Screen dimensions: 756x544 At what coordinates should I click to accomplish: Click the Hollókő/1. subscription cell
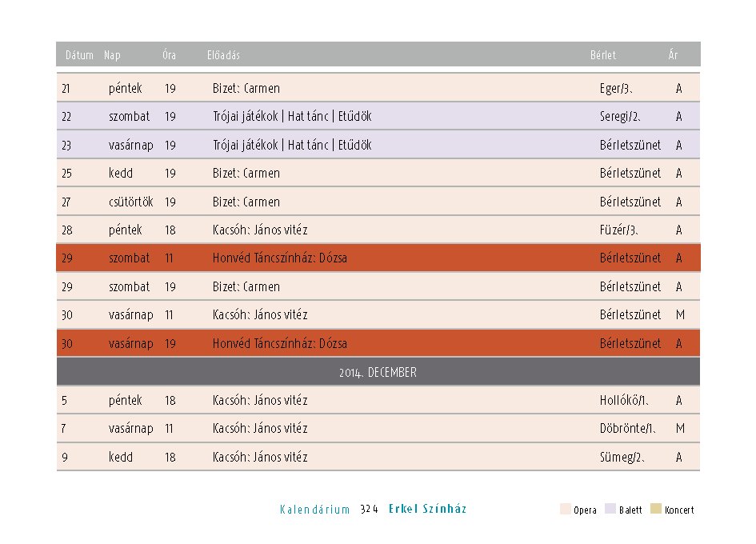[624, 400]
